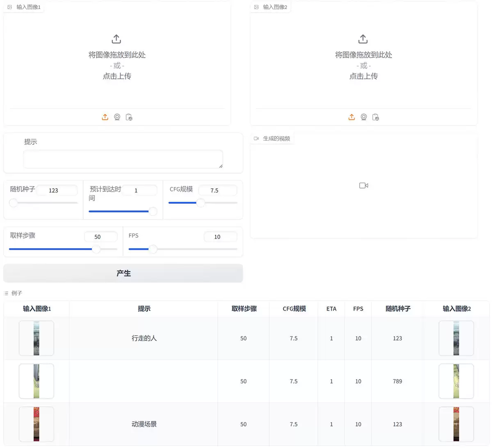The height and width of the screenshot is (448, 492).
Task: Click CFG value 7.5 in 动漫场景 row
Action: 294,425
